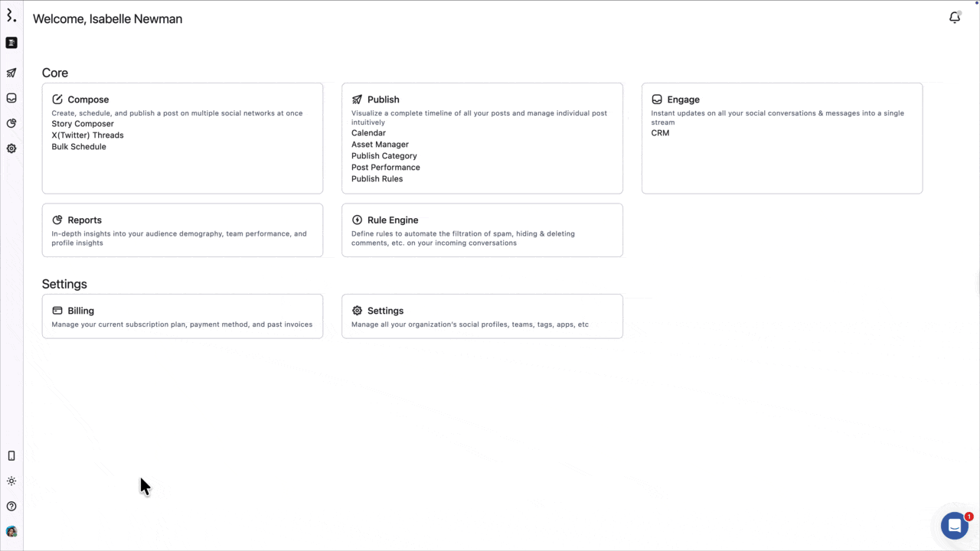
Task: Open the Settings gear icon in the sidebar
Action: (x=11, y=148)
